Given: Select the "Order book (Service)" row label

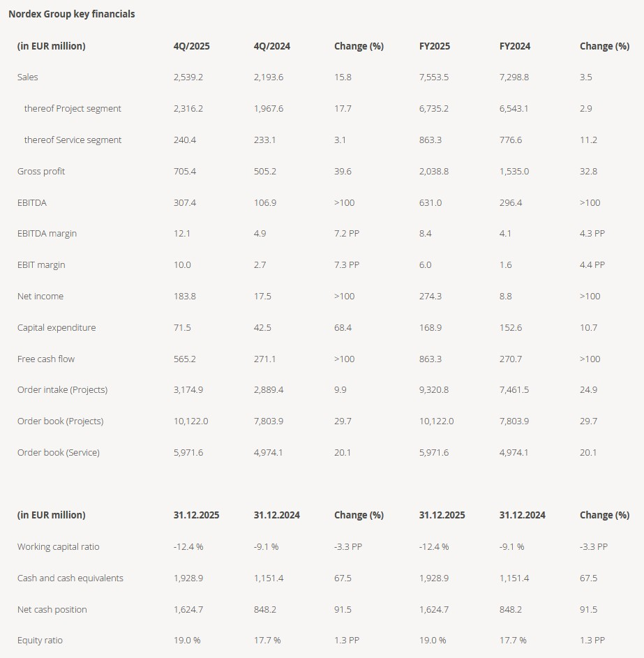Looking at the screenshot, I should point(59,453).
